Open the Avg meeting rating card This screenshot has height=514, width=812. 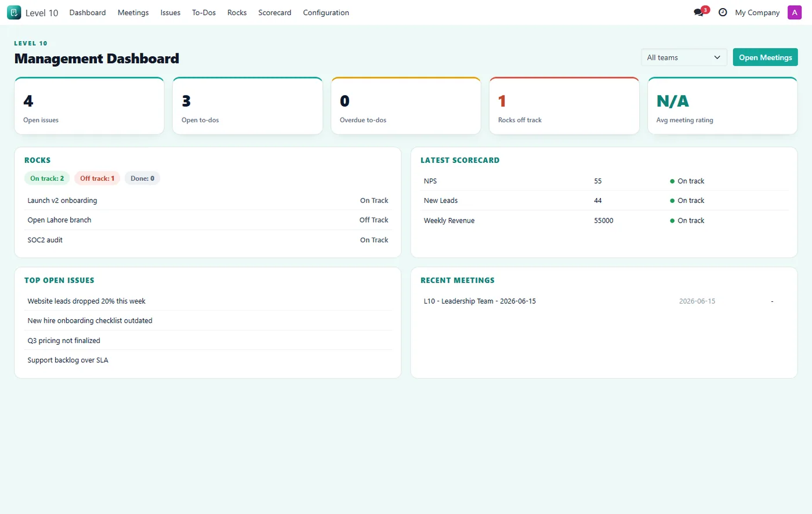pyautogui.click(x=723, y=106)
